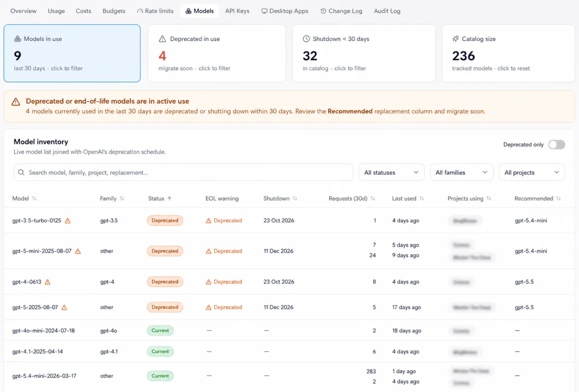Click EOL Deprecated warning in gpt-5-2025-08-07 row
The image size is (579, 392).
tap(224, 307)
